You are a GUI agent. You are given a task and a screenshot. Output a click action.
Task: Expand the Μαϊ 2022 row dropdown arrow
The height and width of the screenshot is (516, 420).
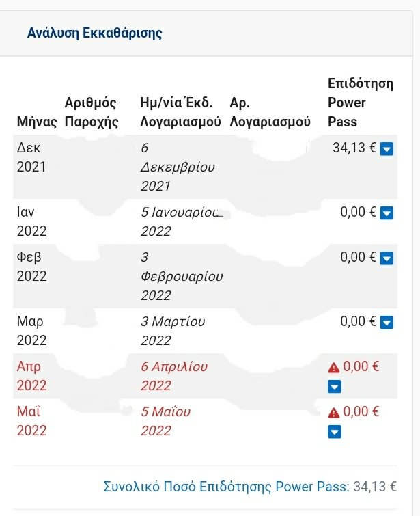334,432
